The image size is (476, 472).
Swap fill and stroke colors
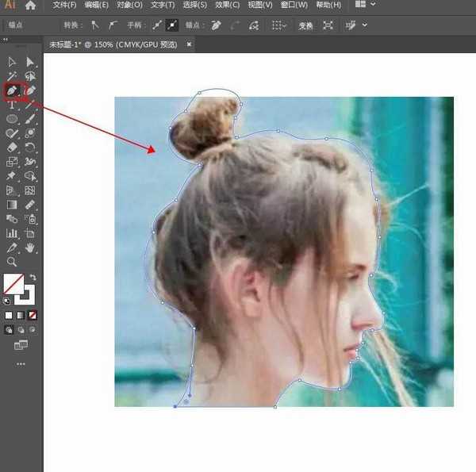33,278
